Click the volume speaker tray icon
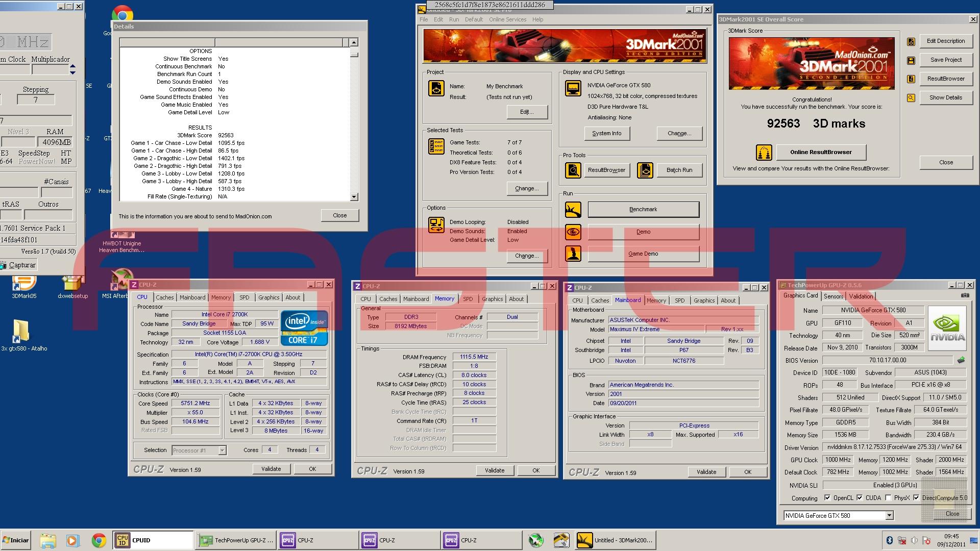 click(x=914, y=540)
